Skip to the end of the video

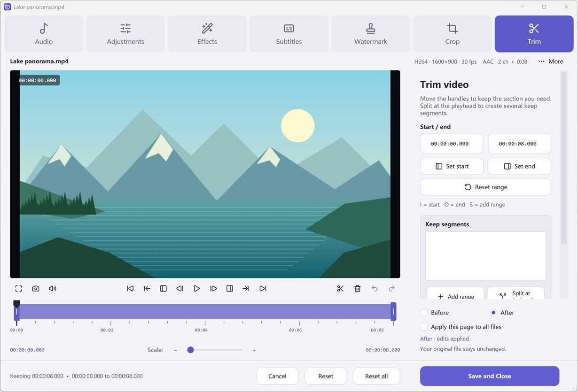(263, 289)
